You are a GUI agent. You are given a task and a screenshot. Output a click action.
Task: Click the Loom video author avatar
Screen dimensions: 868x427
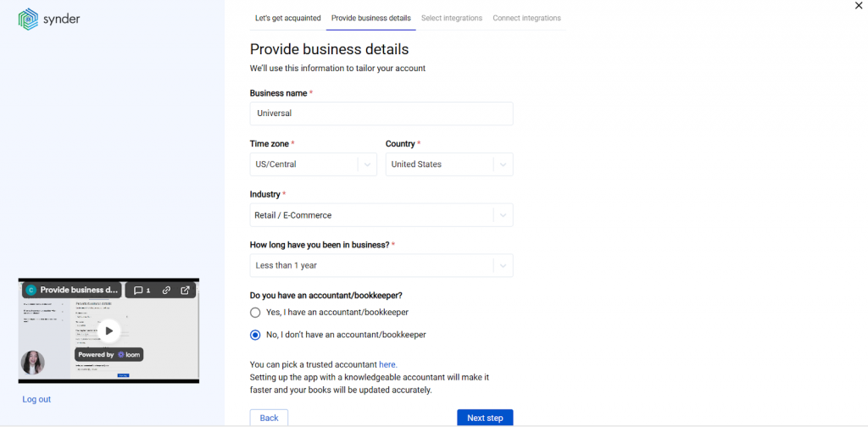pyautogui.click(x=32, y=363)
